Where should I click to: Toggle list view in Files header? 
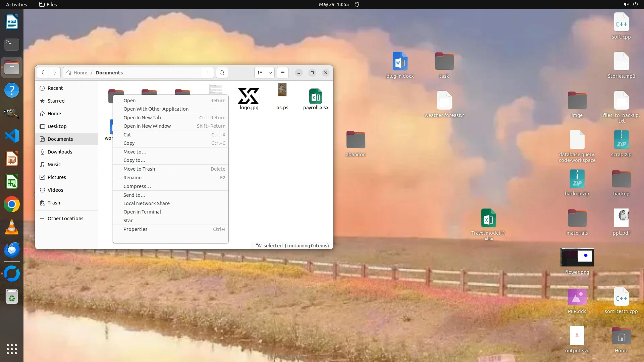click(x=260, y=73)
